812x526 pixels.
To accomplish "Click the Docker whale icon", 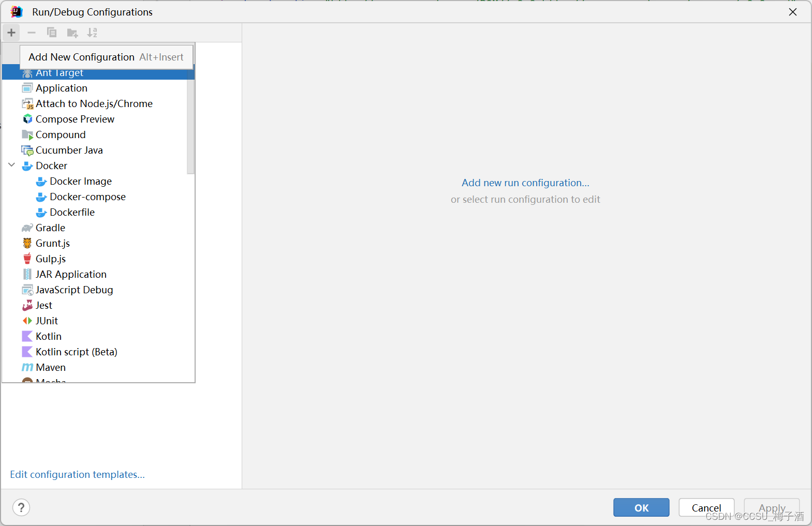I will pos(27,166).
